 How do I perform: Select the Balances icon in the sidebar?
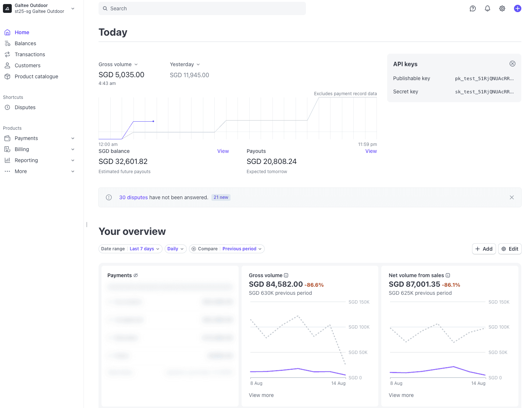coord(7,43)
